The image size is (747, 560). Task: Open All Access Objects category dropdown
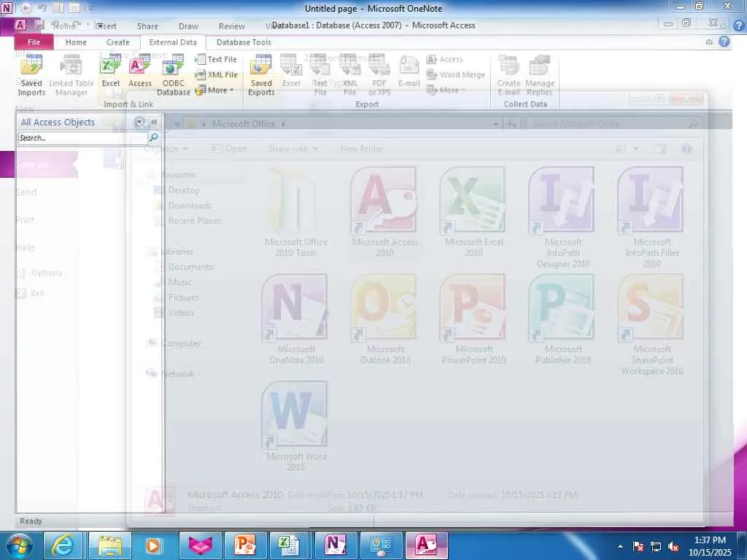[x=139, y=122]
